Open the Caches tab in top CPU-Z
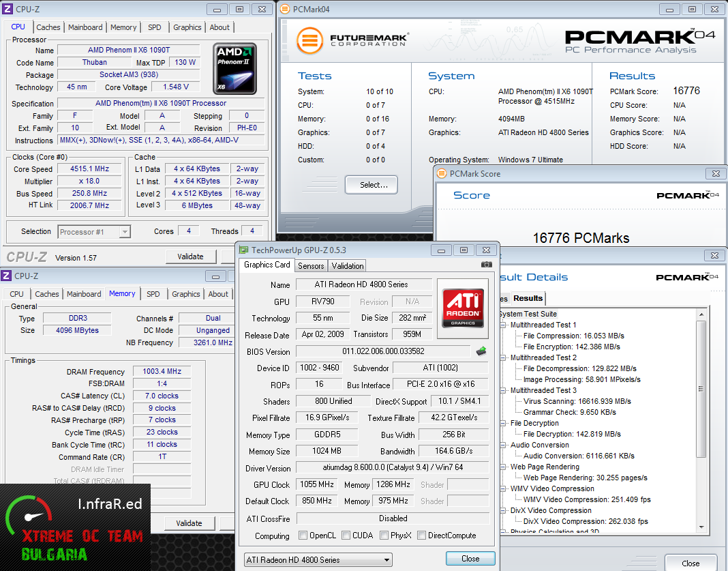 pyautogui.click(x=48, y=27)
